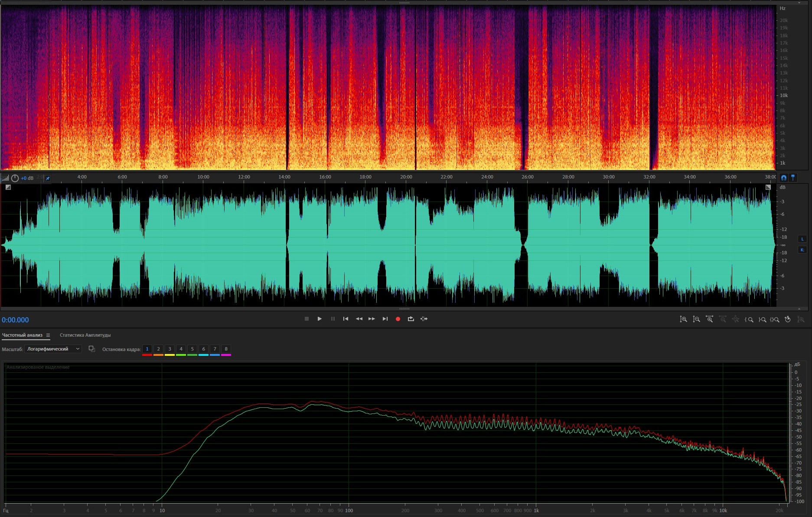This screenshot has width=812, height=517.
Task: Zoom in amplitude with vertical magnifier
Action: point(683,319)
